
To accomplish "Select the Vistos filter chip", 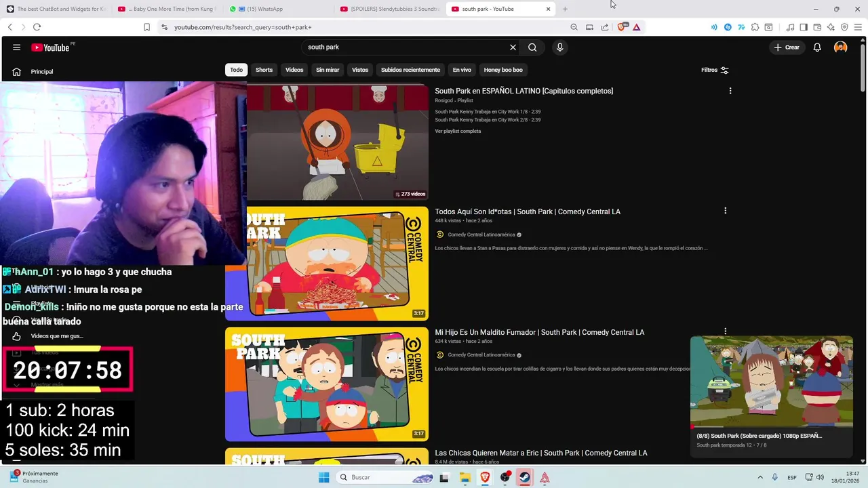I will pyautogui.click(x=360, y=70).
